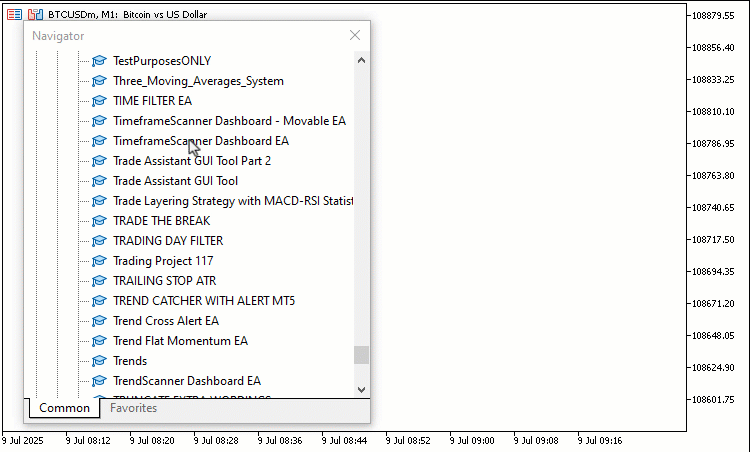This screenshot has height=452, width=750.
Task: Click the 9 Jul 09:16 time axis label
Action: pos(600,441)
